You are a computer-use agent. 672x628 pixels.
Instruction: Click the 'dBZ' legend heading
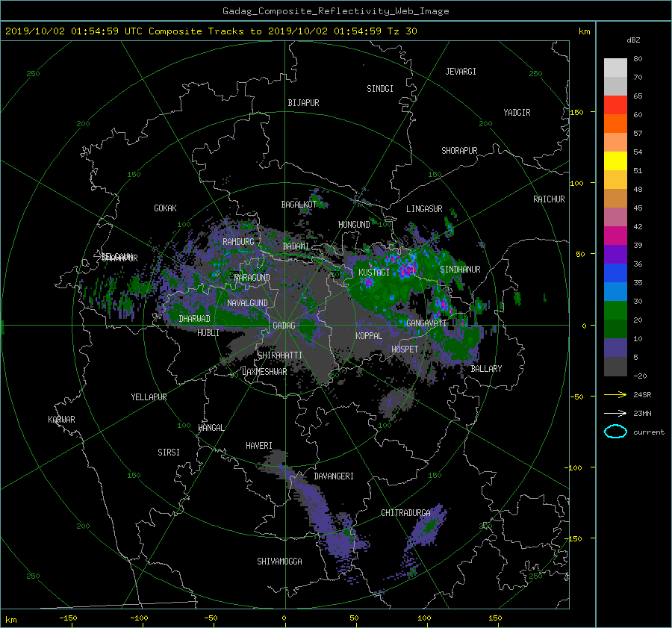[633, 40]
